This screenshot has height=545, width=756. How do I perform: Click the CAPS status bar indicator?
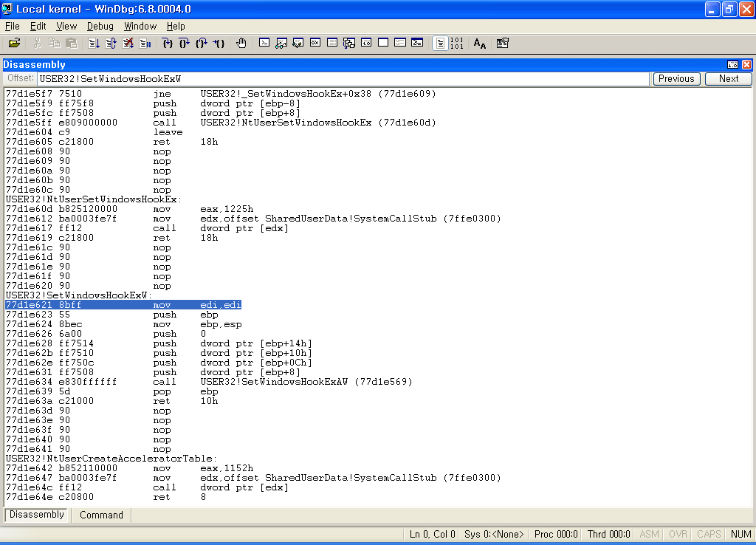coord(709,534)
